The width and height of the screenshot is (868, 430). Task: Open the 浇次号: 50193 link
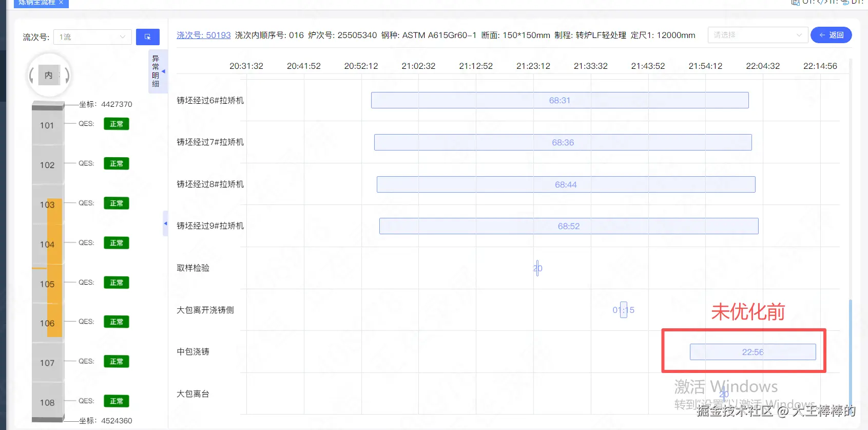coord(204,35)
